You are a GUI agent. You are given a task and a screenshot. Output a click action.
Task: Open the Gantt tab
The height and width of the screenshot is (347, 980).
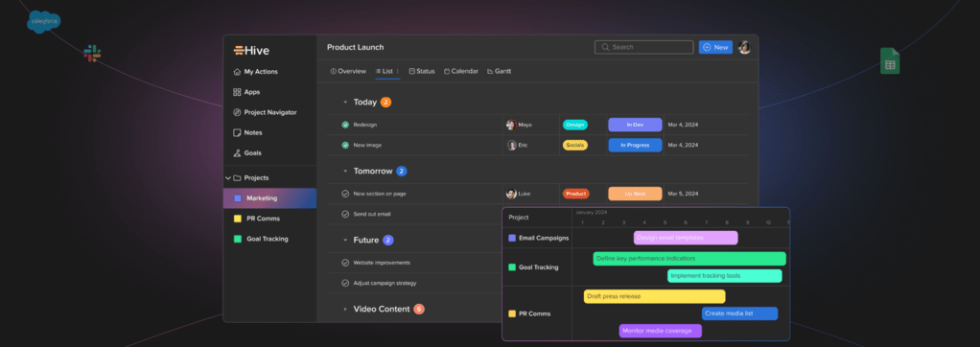[x=500, y=71]
